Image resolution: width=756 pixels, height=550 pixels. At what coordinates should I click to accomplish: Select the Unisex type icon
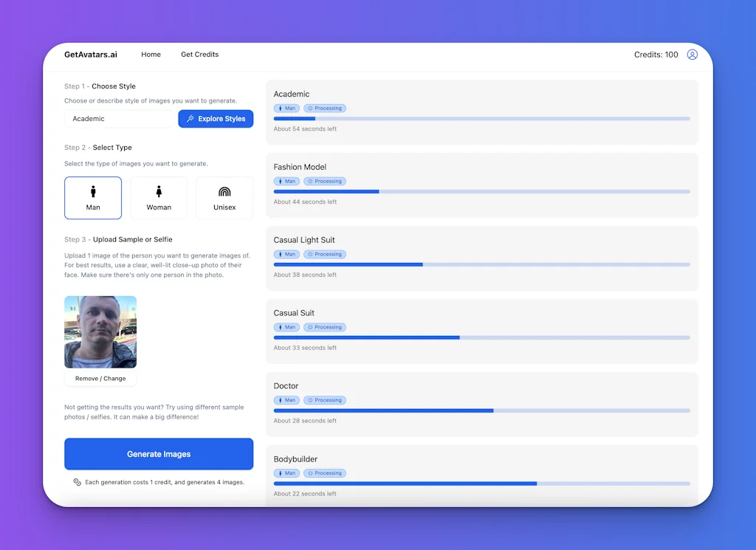[x=224, y=190]
